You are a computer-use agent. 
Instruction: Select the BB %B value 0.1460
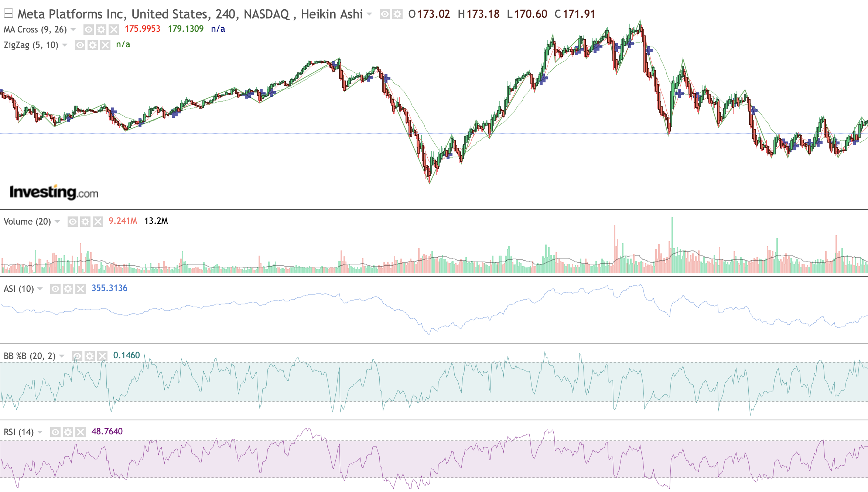click(x=126, y=355)
